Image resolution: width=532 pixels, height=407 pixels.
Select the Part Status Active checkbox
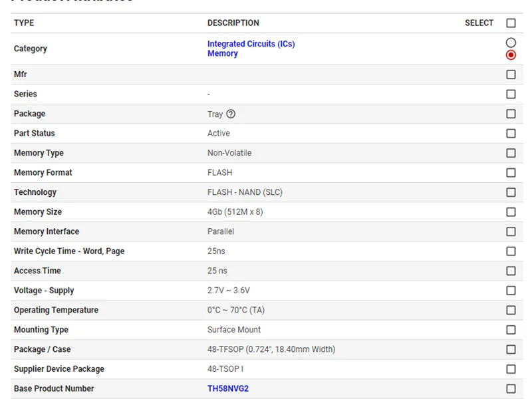click(x=511, y=134)
